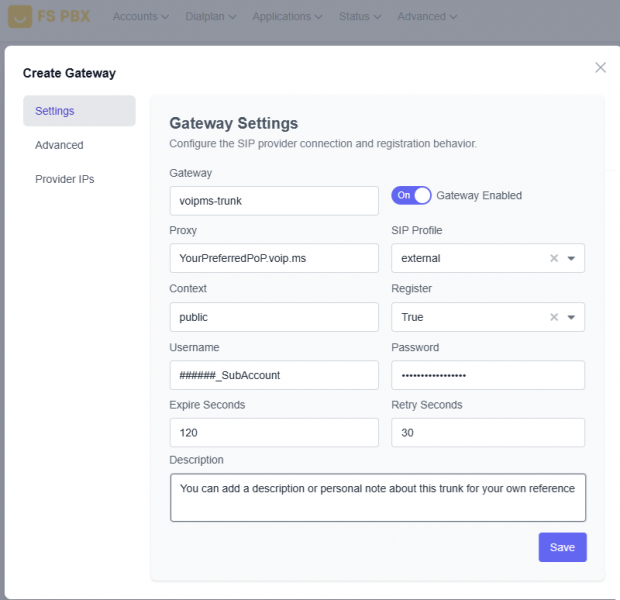Clear the SIP Profile selection X icon
620x600 pixels.
tap(554, 258)
